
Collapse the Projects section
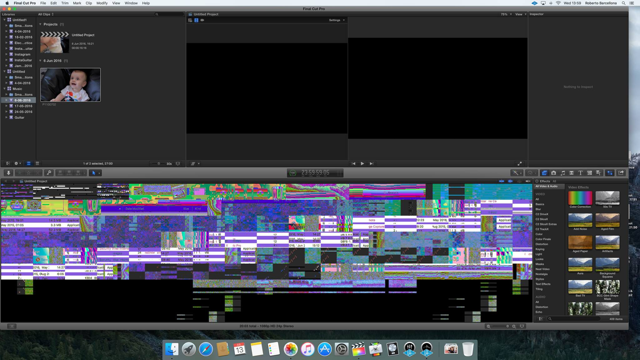[40, 24]
